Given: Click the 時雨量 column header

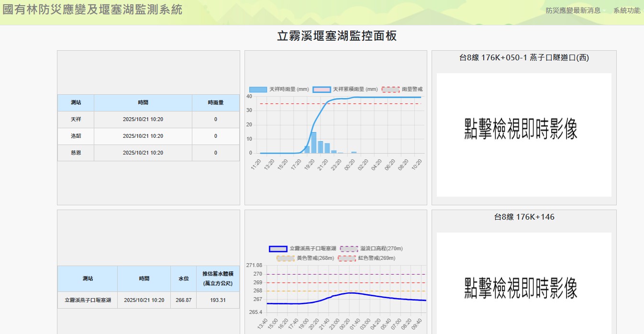Looking at the screenshot, I should pos(215,102).
